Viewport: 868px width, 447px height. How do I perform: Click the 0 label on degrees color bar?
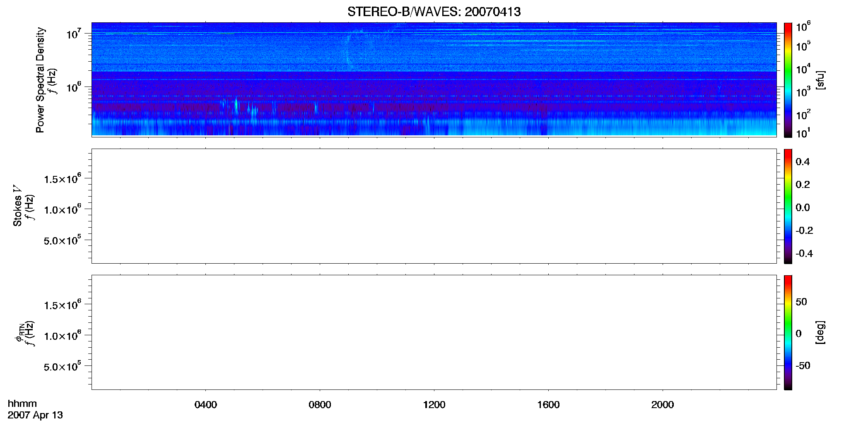tap(798, 334)
